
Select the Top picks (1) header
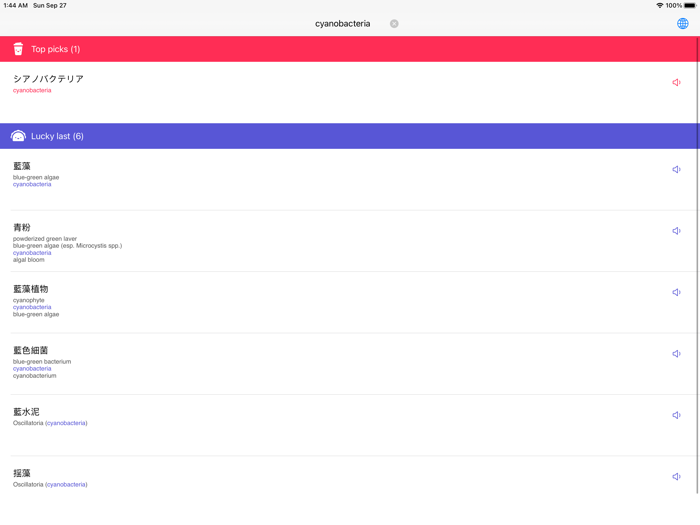click(x=350, y=49)
